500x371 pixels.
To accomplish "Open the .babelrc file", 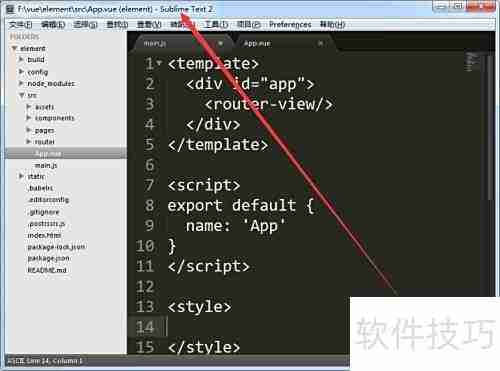I will pyautogui.click(x=40, y=188).
